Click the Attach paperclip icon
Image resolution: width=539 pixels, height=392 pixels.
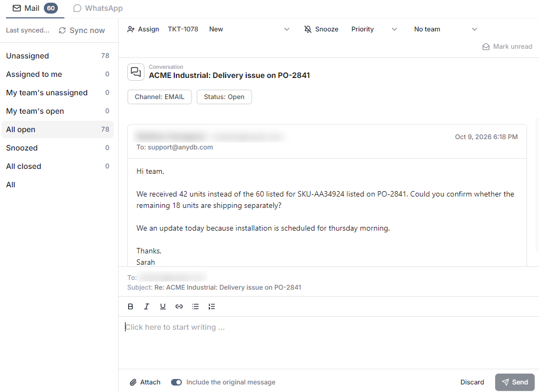coord(133,382)
